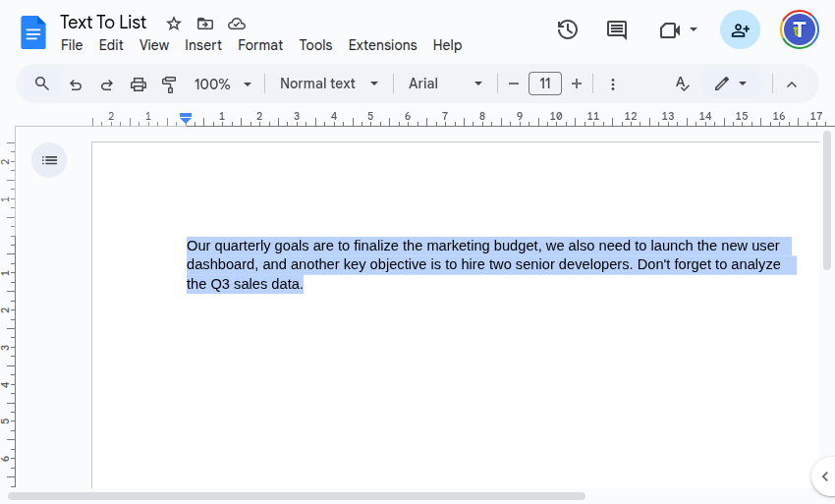This screenshot has width=835, height=504.
Task: Undo the last action
Action: point(76,84)
